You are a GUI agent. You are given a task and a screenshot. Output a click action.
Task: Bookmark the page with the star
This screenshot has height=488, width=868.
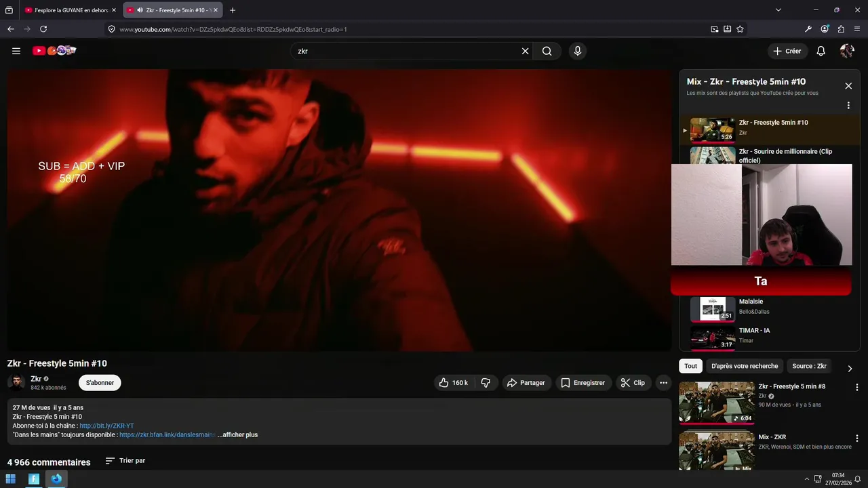740,29
